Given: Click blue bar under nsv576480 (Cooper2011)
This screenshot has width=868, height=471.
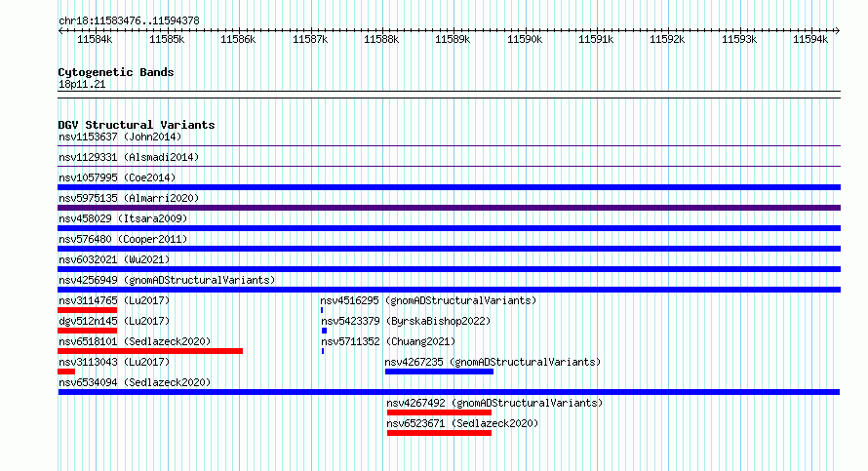Looking at the screenshot, I should [x=449, y=249].
